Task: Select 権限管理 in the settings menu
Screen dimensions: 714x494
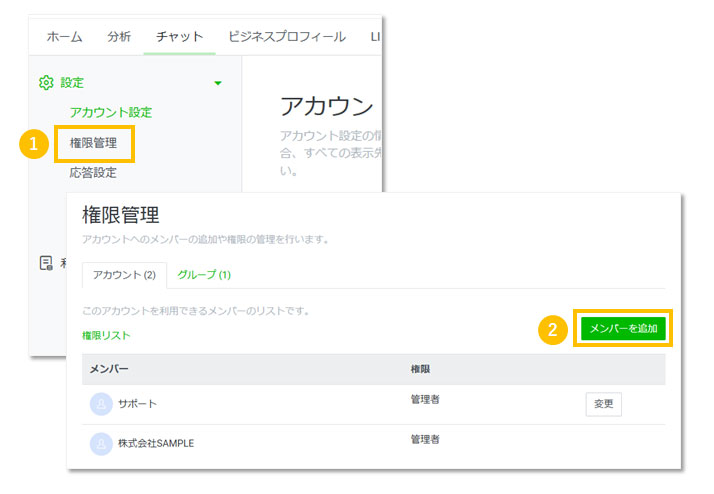Action: tap(93, 143)
